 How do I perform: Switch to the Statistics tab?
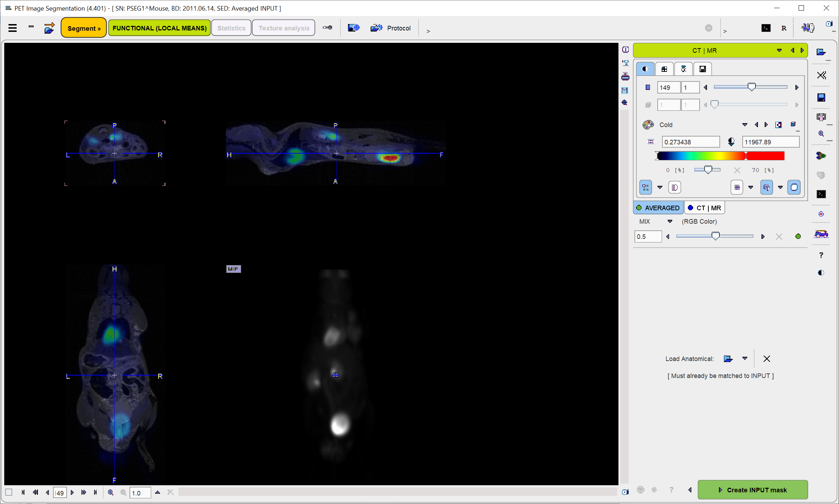click(231, 28)
